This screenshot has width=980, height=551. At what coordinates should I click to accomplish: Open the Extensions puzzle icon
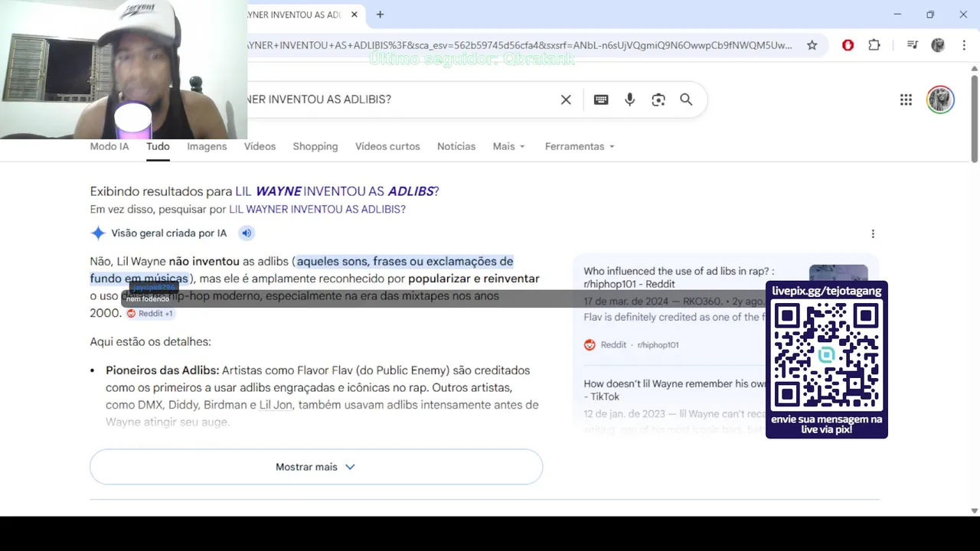[x=874, y=45]
